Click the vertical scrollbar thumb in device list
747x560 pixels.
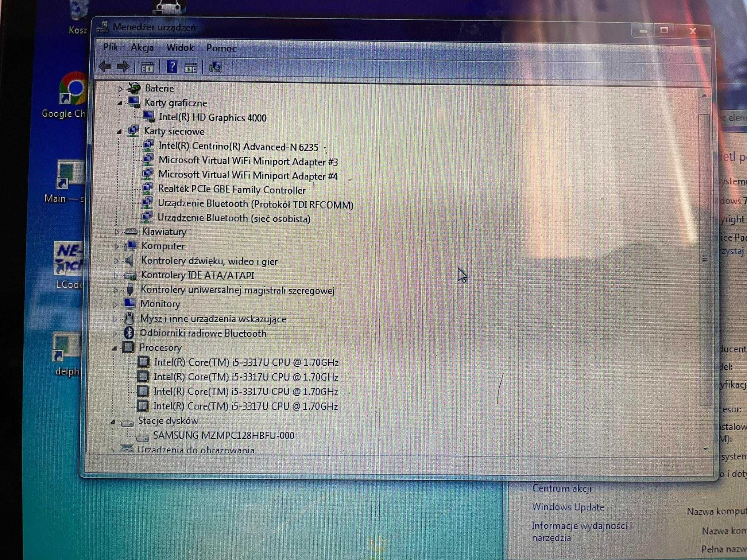point(705,259)
